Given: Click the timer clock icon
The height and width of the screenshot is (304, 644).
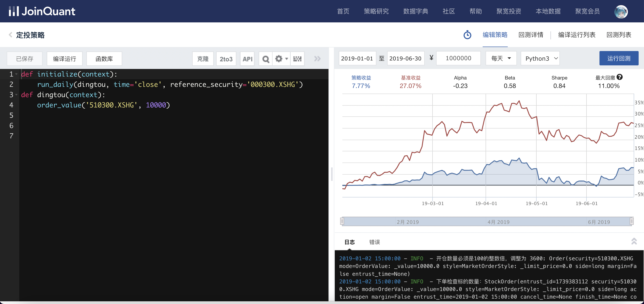Looking at the screenshot, I should (467, 35).
